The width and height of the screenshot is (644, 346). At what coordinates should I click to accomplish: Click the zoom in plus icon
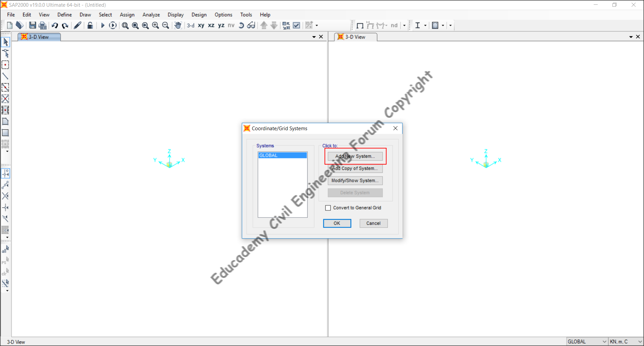coord(155,25)
